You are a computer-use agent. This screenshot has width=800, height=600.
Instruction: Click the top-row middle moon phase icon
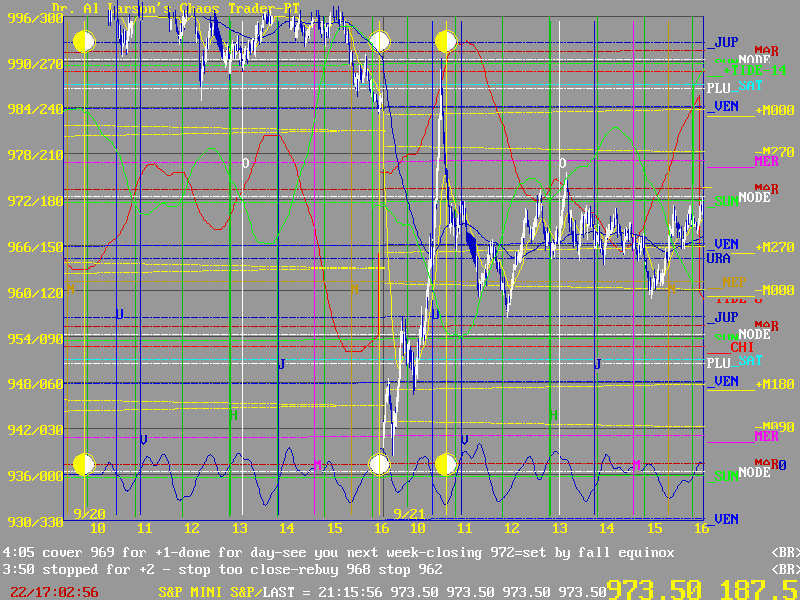click(379, 41)
